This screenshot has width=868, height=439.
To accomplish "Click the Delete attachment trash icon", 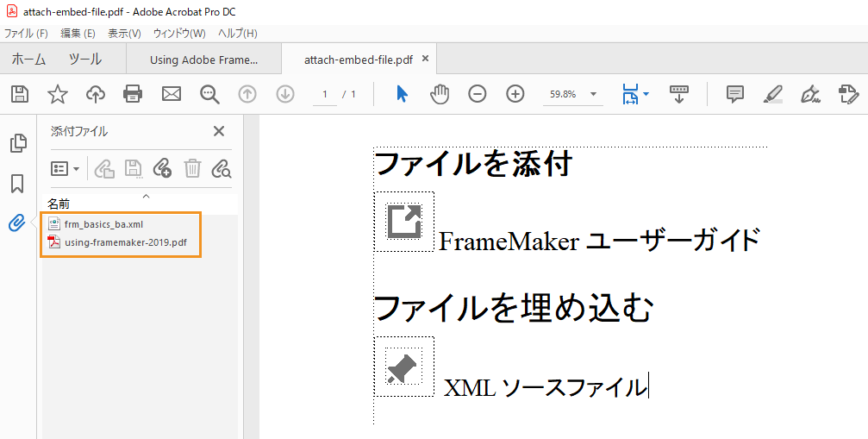I will (192, 167).
